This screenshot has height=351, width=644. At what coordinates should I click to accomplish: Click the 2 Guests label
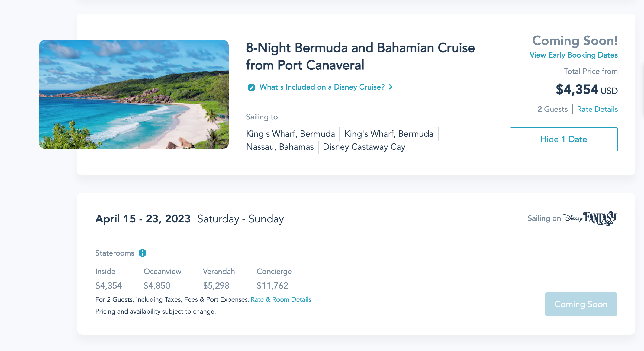[x=552, y=109]
